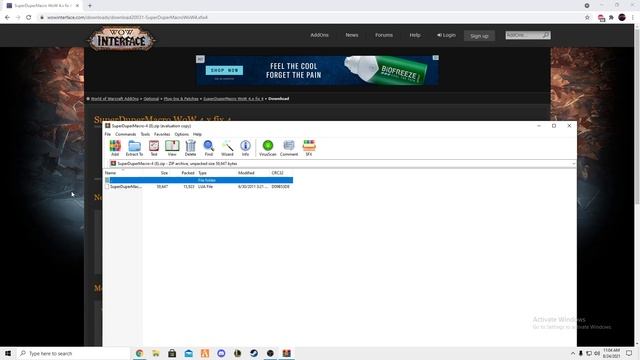The image size is (640, 360).
Task: Open the AddOns nav link
Action: [319, 35]
